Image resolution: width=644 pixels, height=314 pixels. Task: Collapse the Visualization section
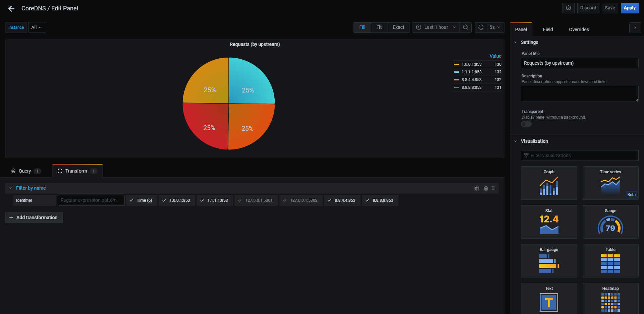tap(516, 141)
